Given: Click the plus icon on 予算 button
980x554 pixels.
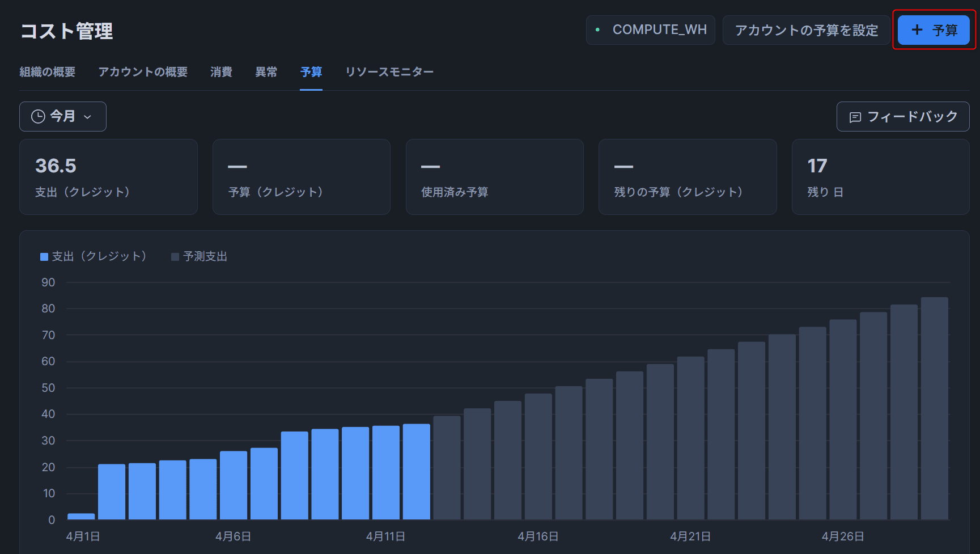Looking at the screenshot, I should 917,30.
